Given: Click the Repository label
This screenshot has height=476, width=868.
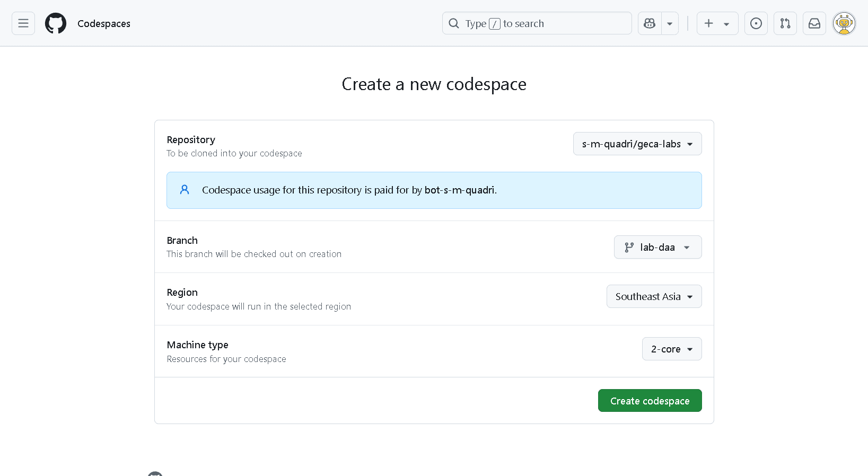Looking at the screenshot, I should 191,139.
